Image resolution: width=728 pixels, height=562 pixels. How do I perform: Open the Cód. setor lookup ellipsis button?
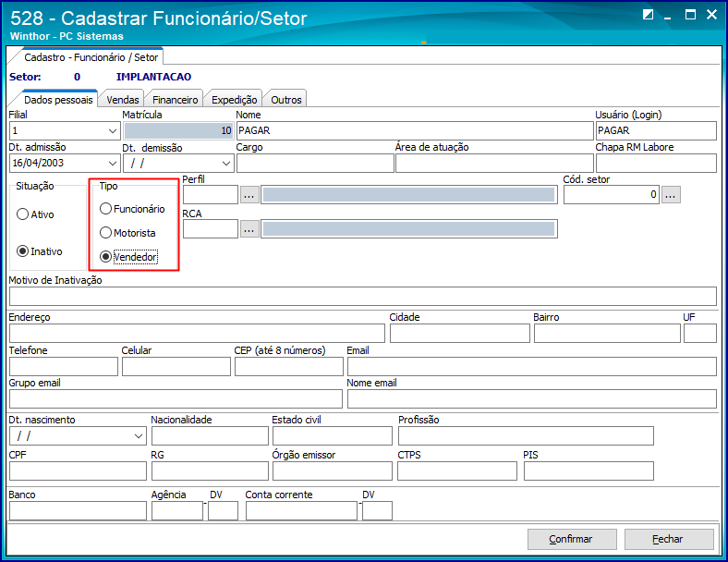(671, 195)
